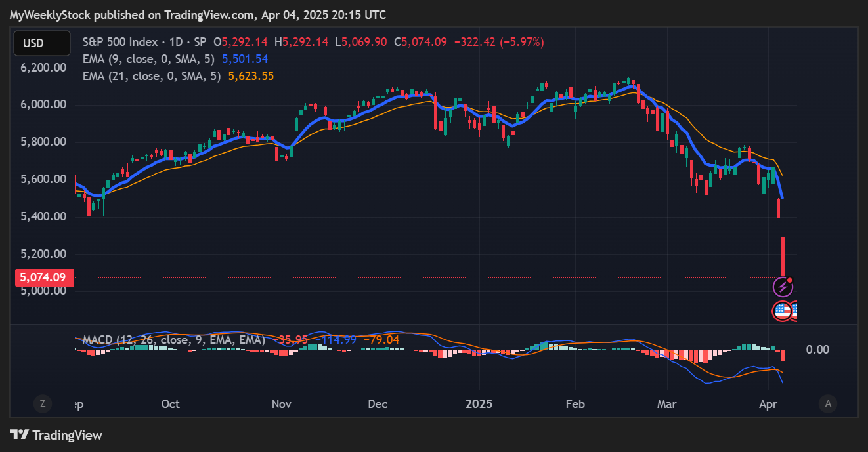Click the close price C5,074.09
Image resolution: width=868 pixels, height=452 pixels.
coord(420,42)
